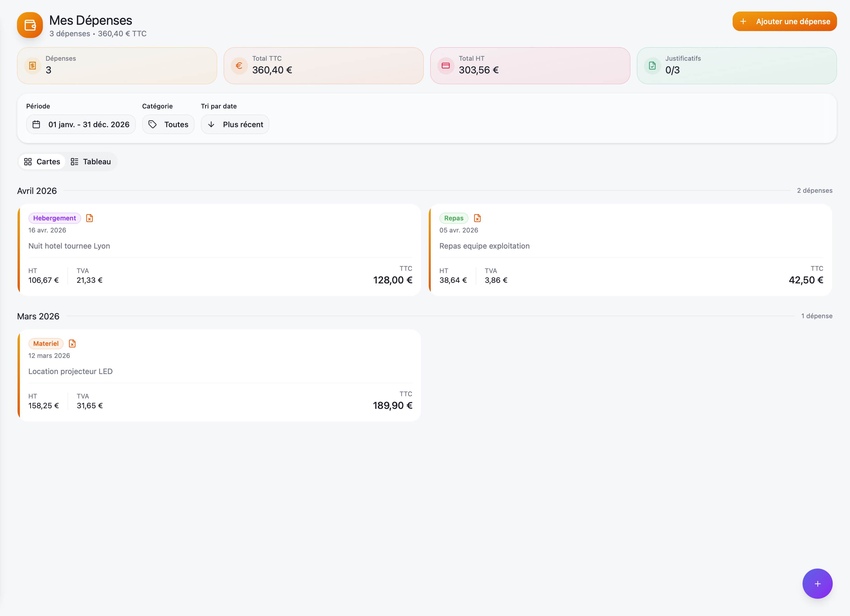Click the purple floating plus button
850x616 pixels.
(x=817, y=583)
